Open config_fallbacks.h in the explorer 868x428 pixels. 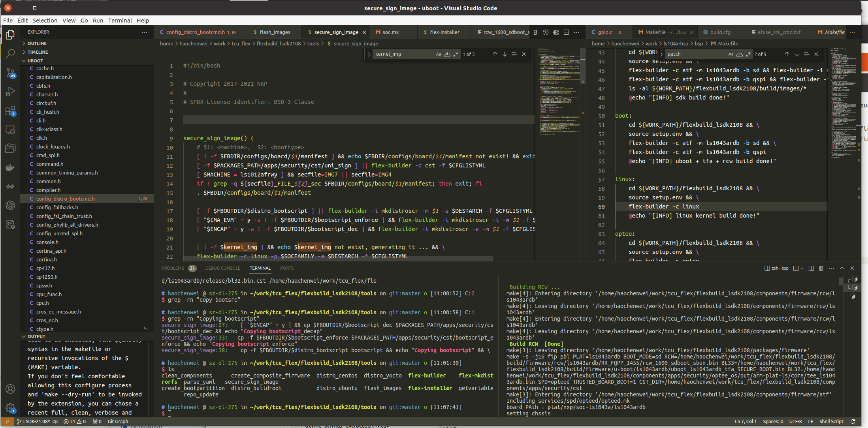57,207
